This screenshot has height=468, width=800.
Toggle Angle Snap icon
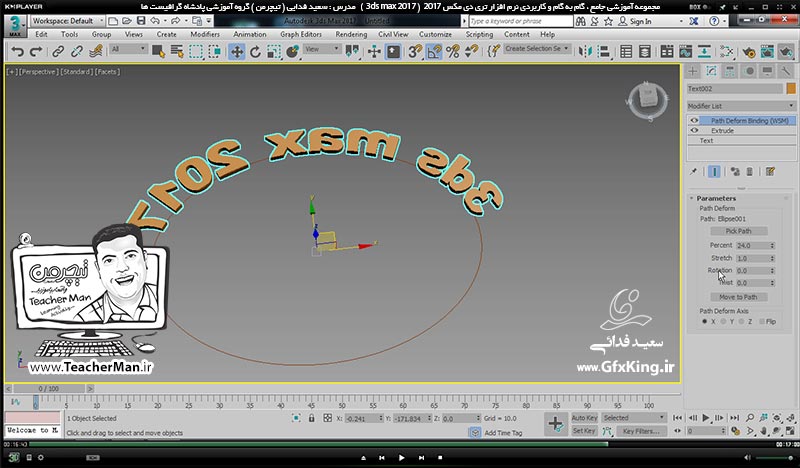[x=434, y=52]
